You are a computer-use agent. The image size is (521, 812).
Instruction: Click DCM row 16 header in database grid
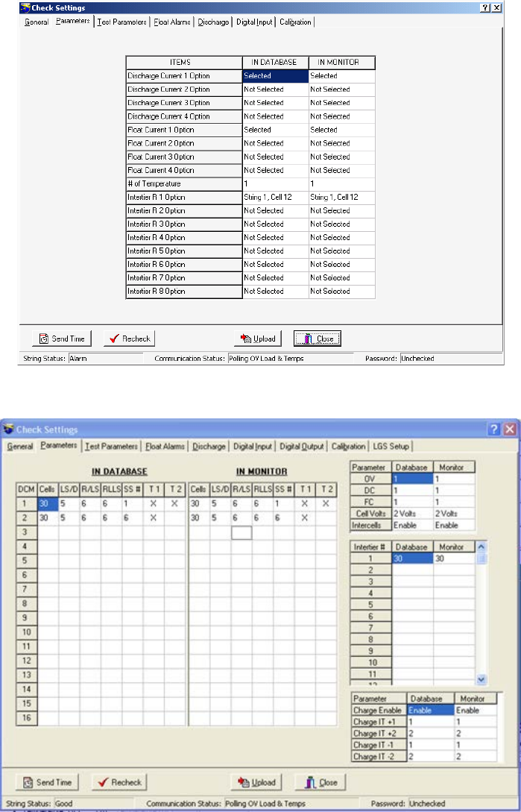click(26, 718)
